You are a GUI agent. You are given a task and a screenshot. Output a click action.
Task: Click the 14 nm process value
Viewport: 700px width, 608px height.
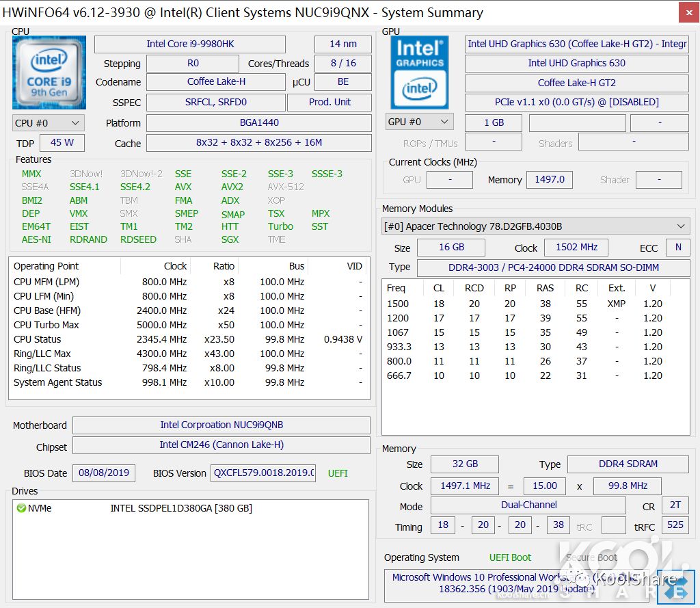click(343, 44)
